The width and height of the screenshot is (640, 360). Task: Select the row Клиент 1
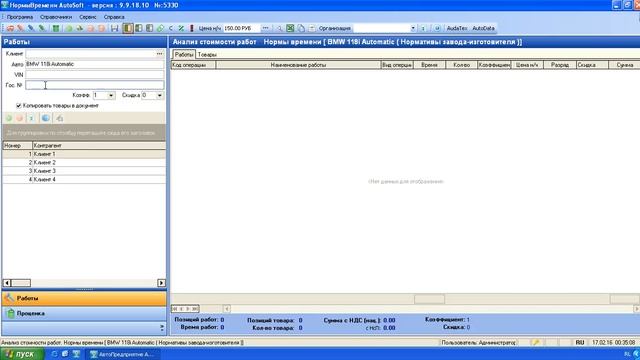[x=84, y=154]
